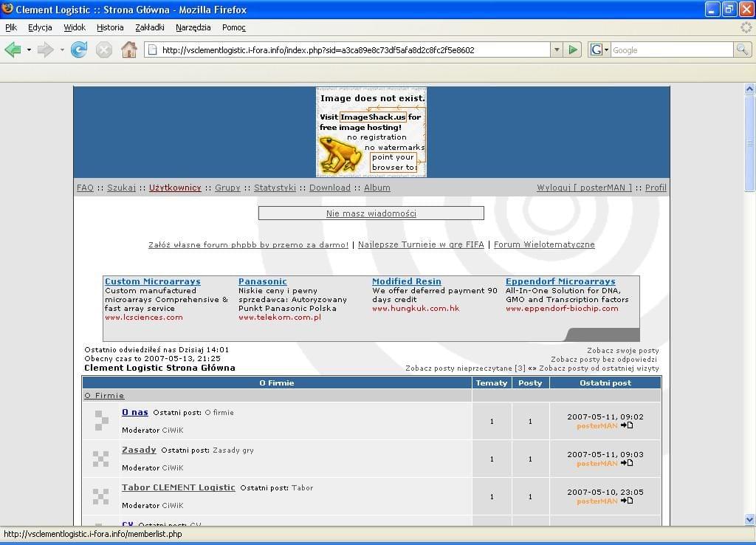Screen dimensions: 756x545
Task: Click the green Go arrow beside address bar
Action: (573, 49)
